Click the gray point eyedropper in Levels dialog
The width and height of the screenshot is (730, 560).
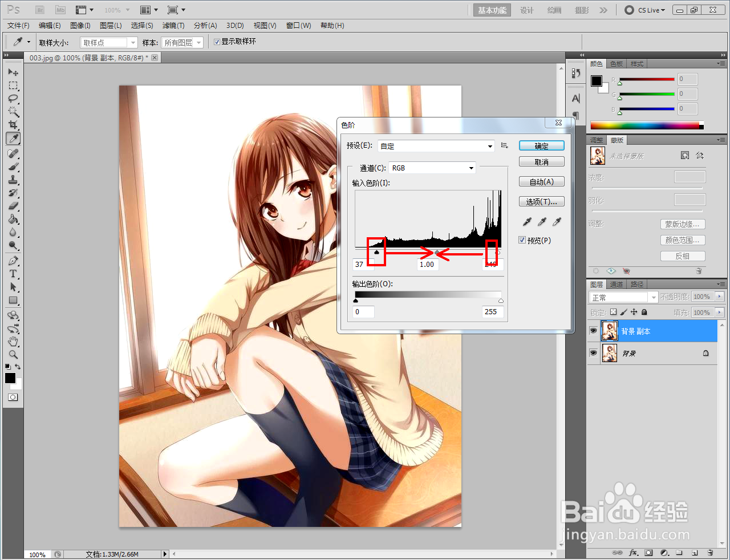click(x=542, y=222)
